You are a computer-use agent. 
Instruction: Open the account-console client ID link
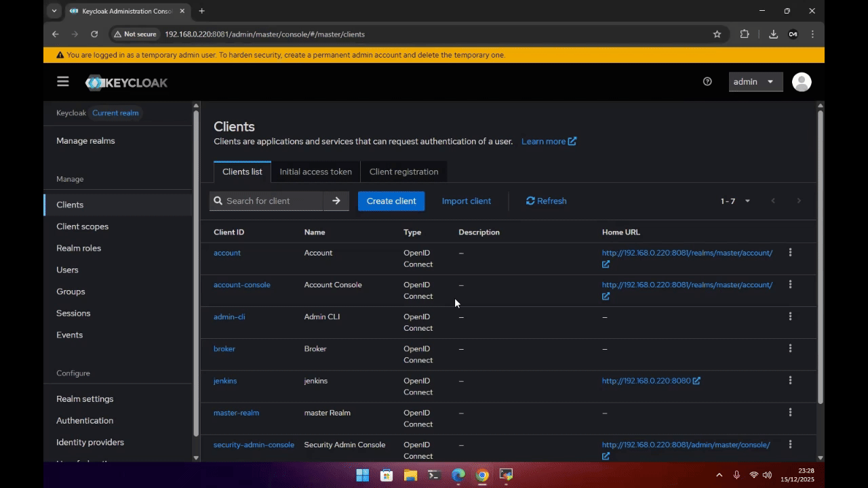(x=242, y=285)
